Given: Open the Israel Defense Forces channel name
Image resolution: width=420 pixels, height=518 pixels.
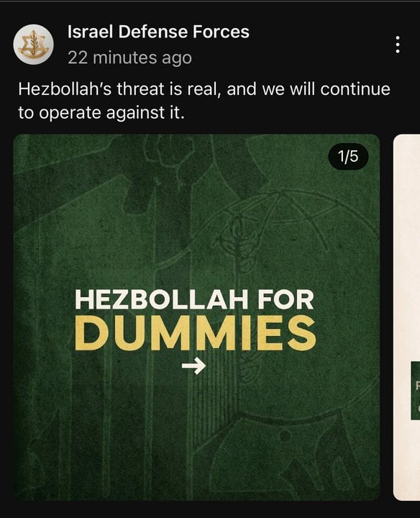Looking at the screenshot, I should 158,32.
